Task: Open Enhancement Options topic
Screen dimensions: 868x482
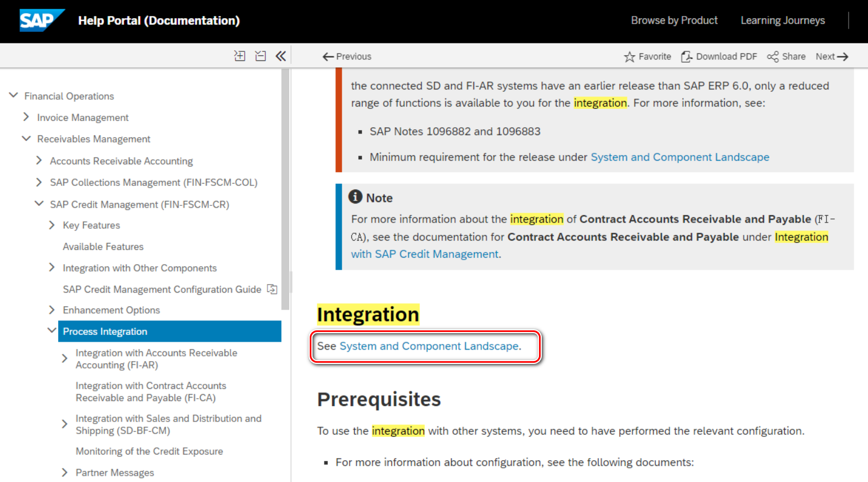Action: [x=111, y=310]
